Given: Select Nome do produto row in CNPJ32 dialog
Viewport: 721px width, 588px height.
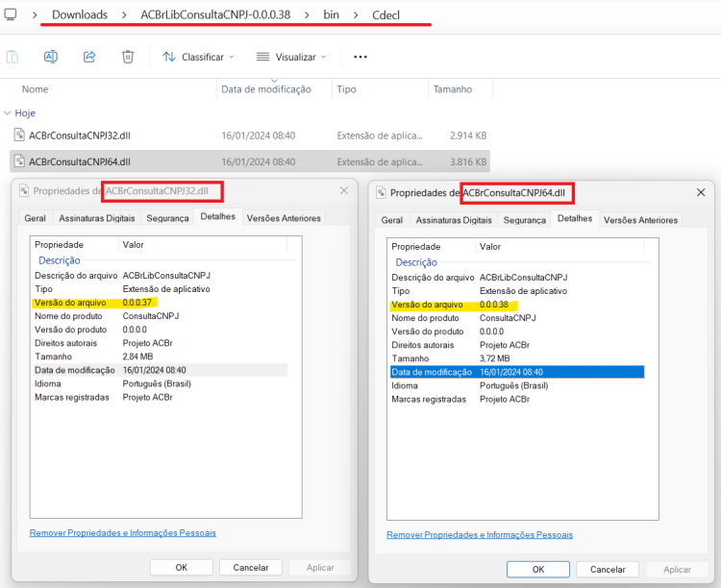Looking at the screenshot, I should click(x=161, y=316).
